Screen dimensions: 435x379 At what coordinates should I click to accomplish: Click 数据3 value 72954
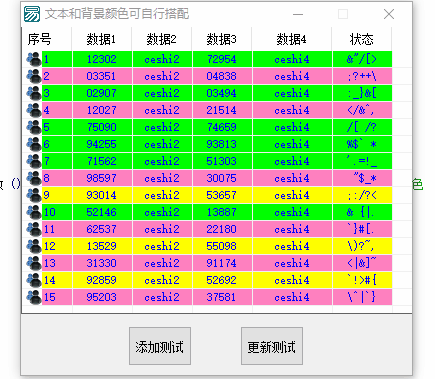pos(222,59)
